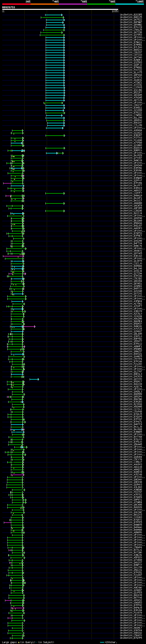146x644 pixels.
Task: Select hit label UniRef100_A7KGA5
Action: pyautogui.click(x=131, y=98)
